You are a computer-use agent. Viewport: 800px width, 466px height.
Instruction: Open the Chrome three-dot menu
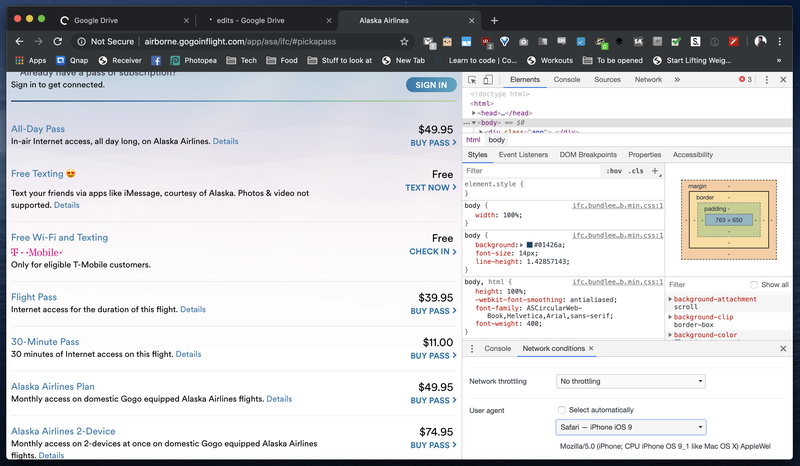pos(779,41)
